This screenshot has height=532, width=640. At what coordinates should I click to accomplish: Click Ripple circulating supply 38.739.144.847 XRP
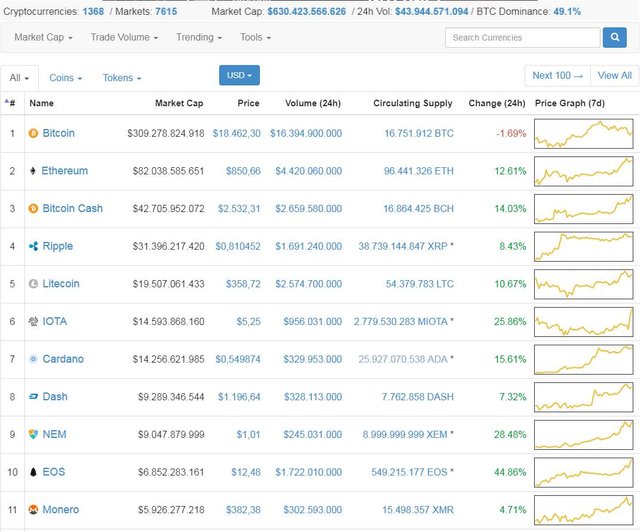point(403,246)
